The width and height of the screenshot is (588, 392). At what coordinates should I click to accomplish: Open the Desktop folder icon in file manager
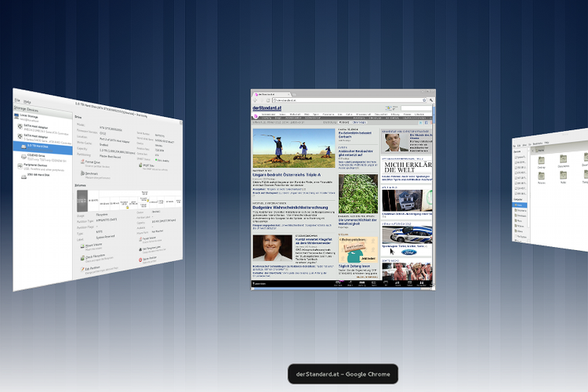click(x=541, y=161)
